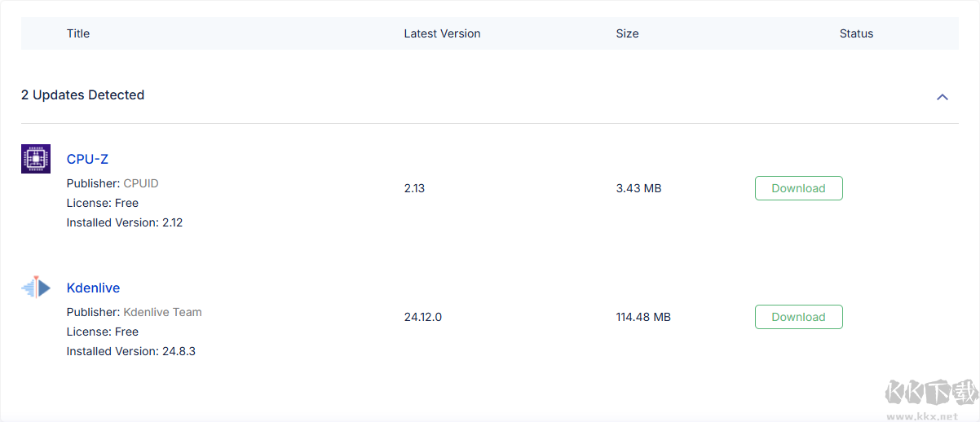
Task: Open the CPU-Z title link
Action: [x=87, y=160]
